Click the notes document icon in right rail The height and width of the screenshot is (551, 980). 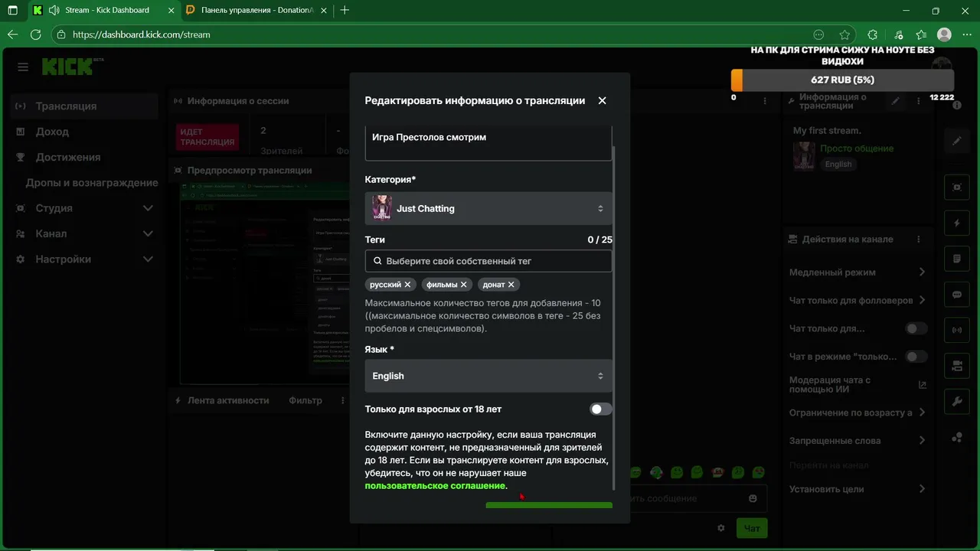(957, 259)
